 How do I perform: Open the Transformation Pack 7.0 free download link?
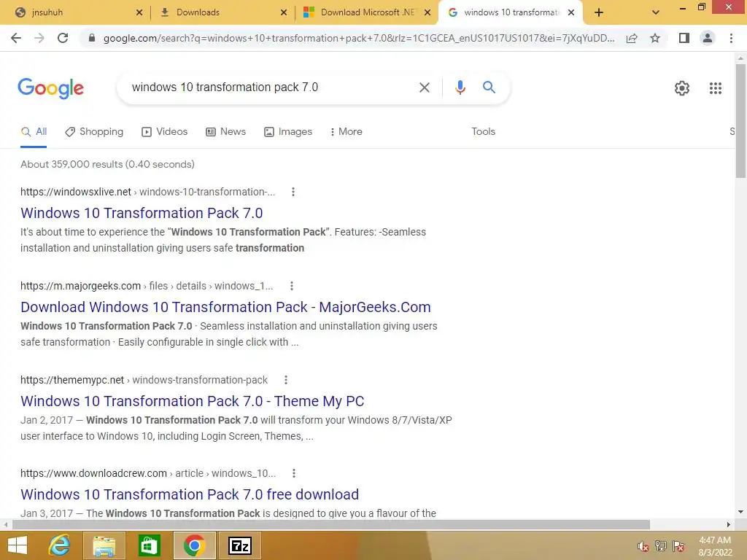190,494
